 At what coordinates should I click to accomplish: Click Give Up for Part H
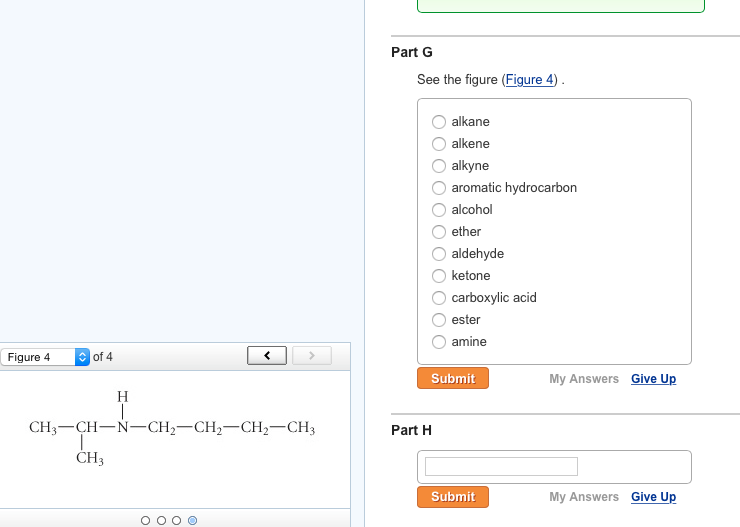pos(653,497)
